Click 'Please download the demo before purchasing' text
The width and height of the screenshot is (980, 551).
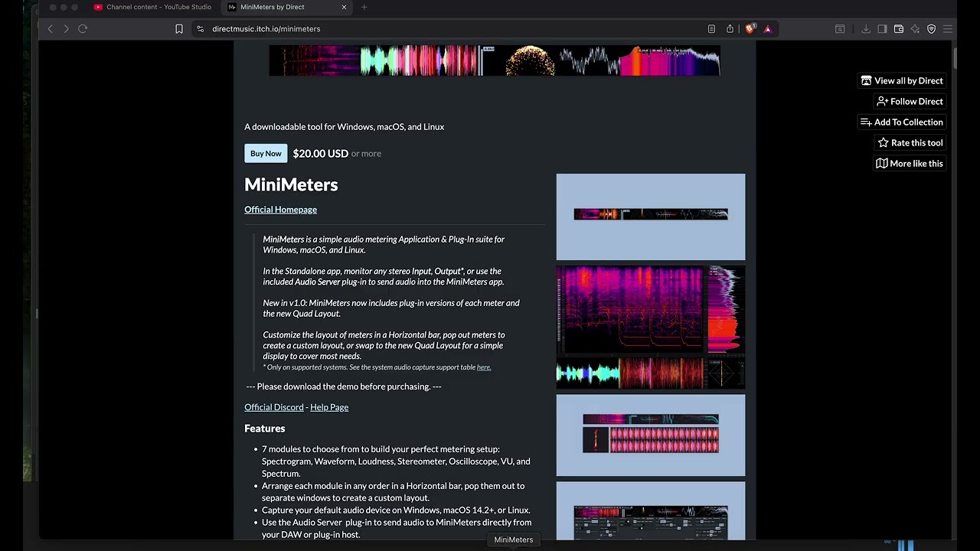pyautogui.click(x=344, y=386)
